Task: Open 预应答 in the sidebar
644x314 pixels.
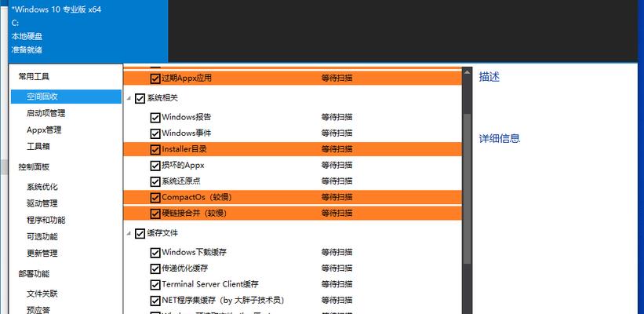Action: click(x=38, y=310)
